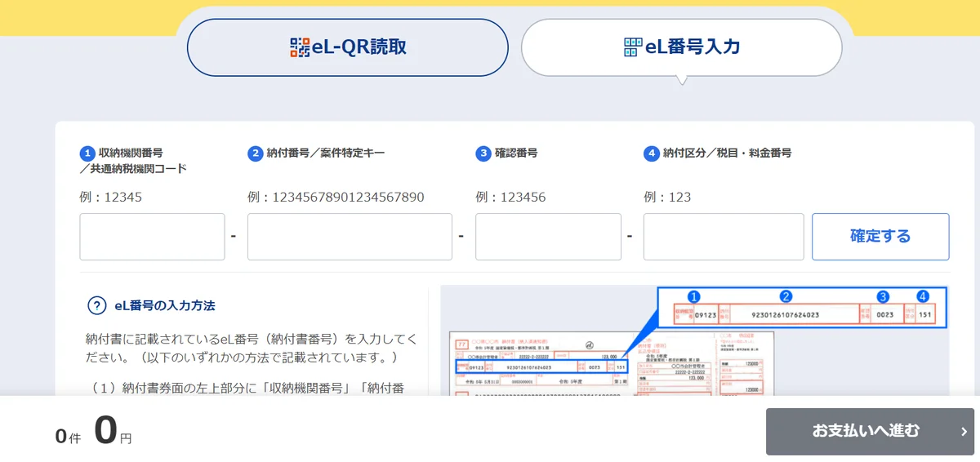The image size is (980, 462).
Task: Click the 例：123456 example text
Action: pyautogui.click(x=510, y=198)
